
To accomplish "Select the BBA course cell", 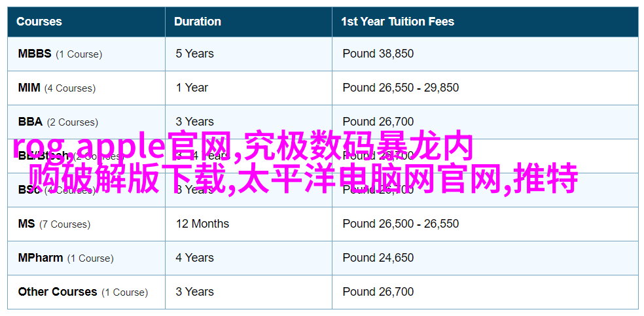I will click(x=86, y=122).
